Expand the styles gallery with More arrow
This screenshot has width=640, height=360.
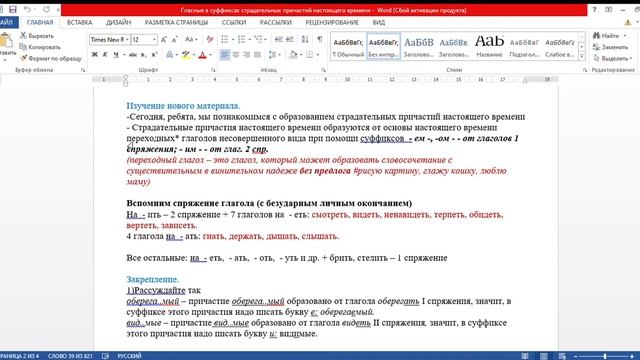582,56
